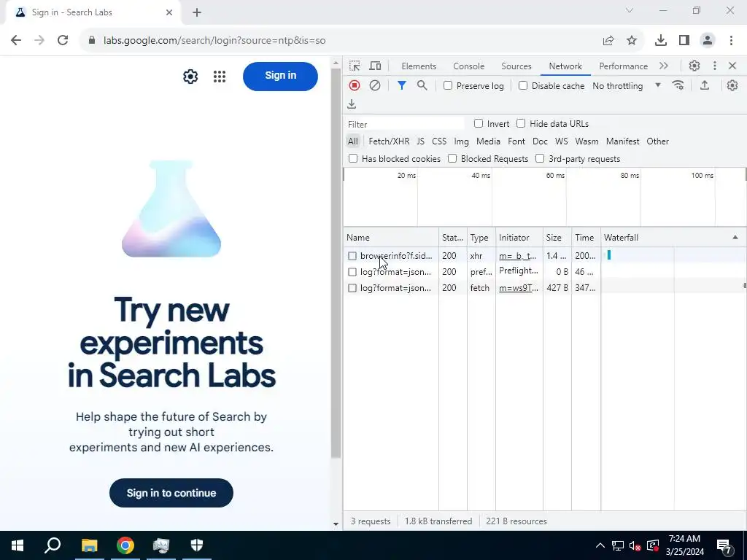Image resolution: width=747 pixels, height=560 pixels.
Task: Check the Blocked Requests checkbox
Action: click(x=452, y=158)
